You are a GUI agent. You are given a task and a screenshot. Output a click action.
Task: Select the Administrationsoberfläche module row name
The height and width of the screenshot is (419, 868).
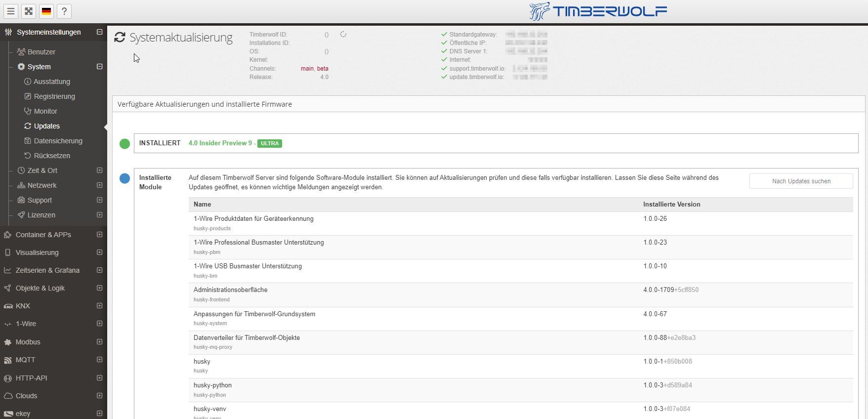(x=230, y=290)
